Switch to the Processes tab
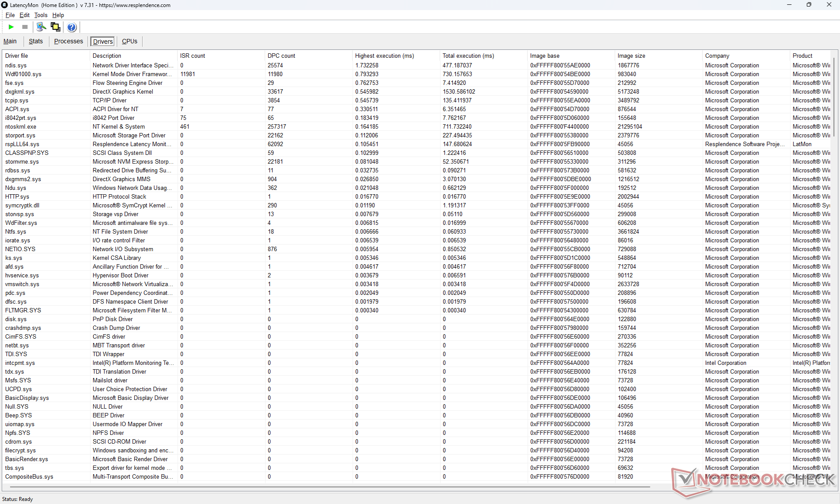This screenshot has height=504, width=840. point(68,41)
